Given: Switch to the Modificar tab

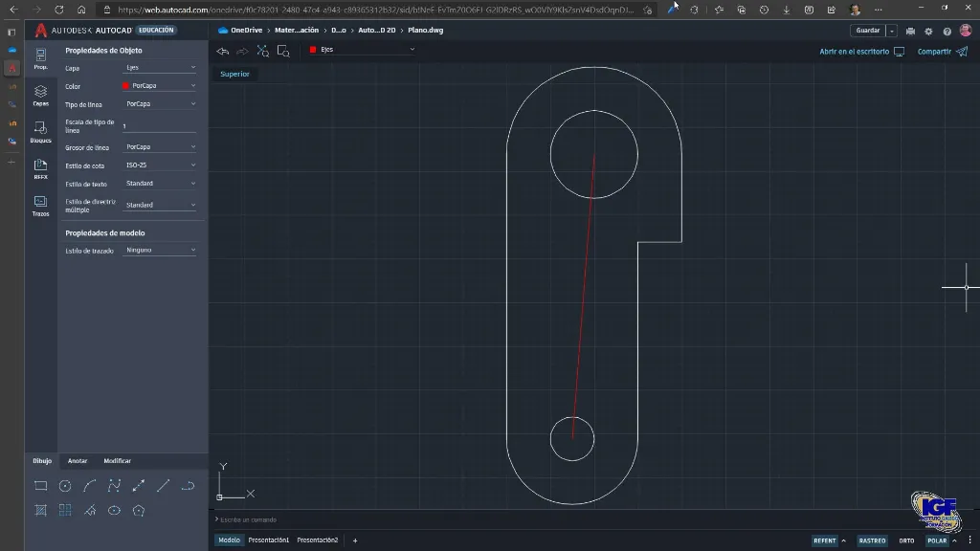Looking at the screenshot, I should (x=118, y=461).
